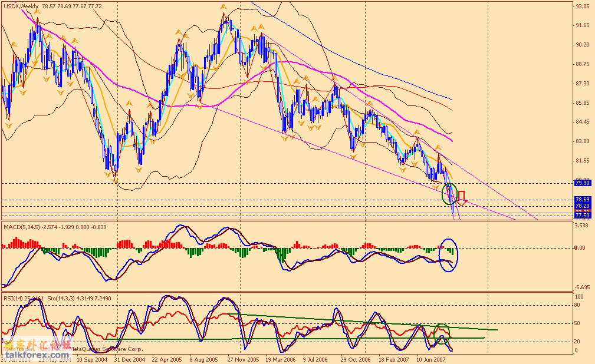The height and width of the screenshot is (364, 595).
Task: Click the 0.00 MACD zero level value
Action: [580, 248]
